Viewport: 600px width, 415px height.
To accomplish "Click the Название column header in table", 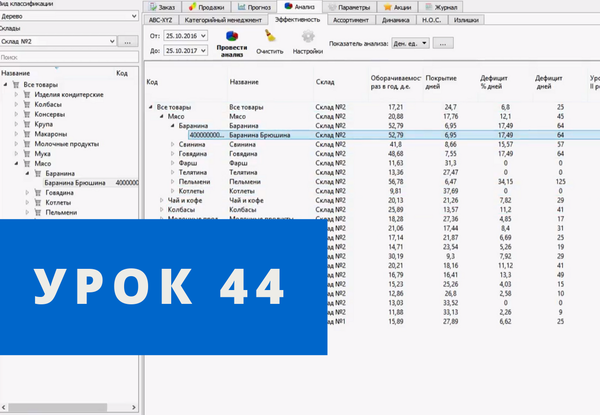I will (x=271, y=82).
